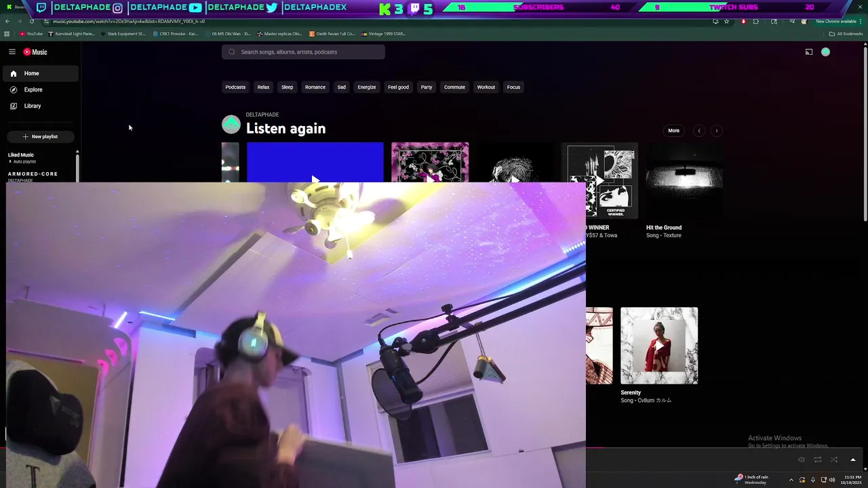Select the Energize mood chip
The height and width of the screenshot is (488, 868).
point(367,87)
